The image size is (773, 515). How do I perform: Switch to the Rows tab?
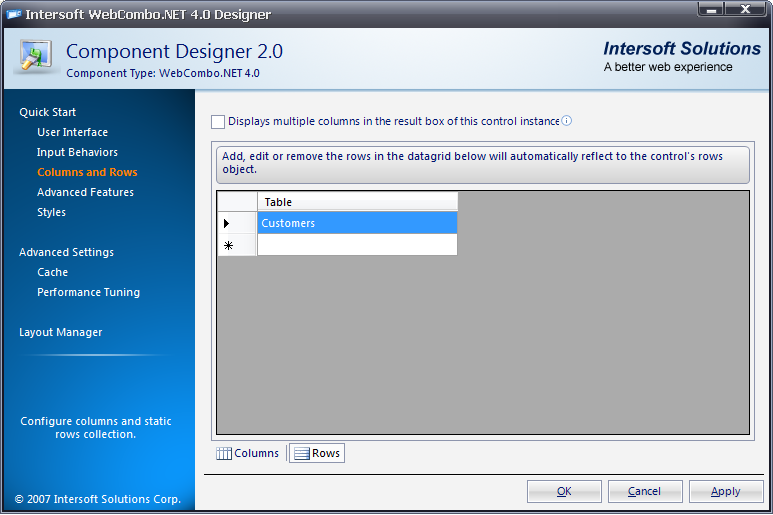pos(317,453)
